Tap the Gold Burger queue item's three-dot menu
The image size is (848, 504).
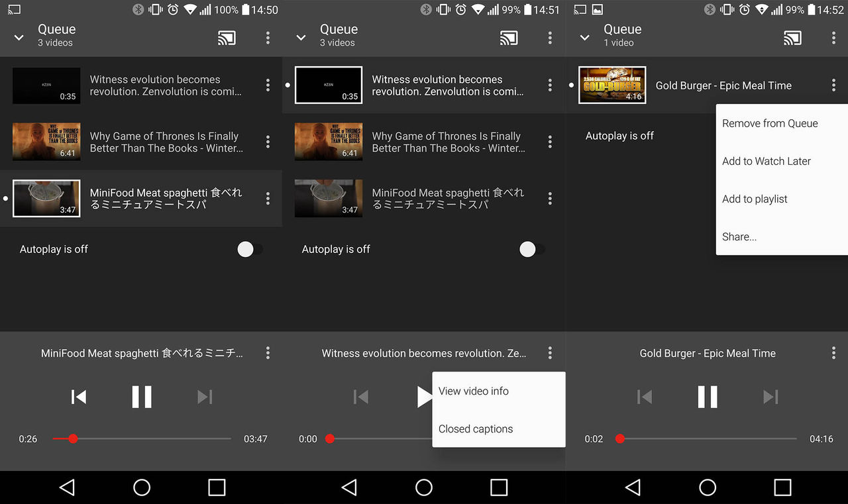pyautogui.click(x=833, y=85)
